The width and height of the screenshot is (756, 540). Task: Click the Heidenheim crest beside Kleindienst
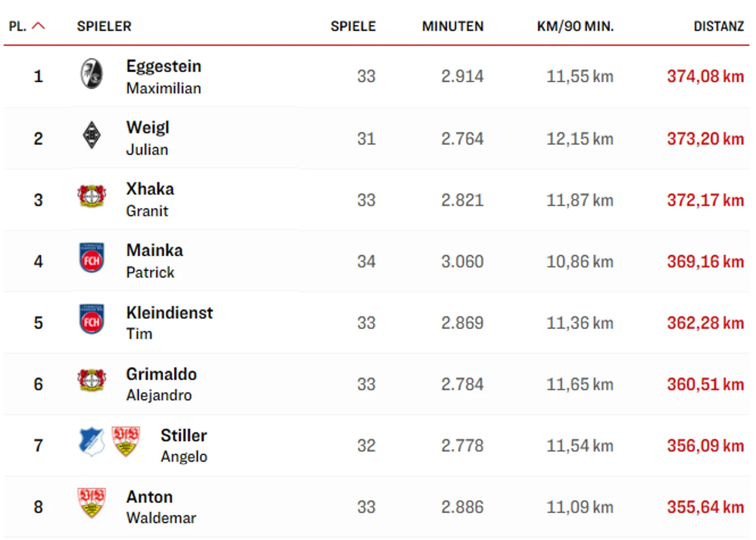[x=92, y=319]
